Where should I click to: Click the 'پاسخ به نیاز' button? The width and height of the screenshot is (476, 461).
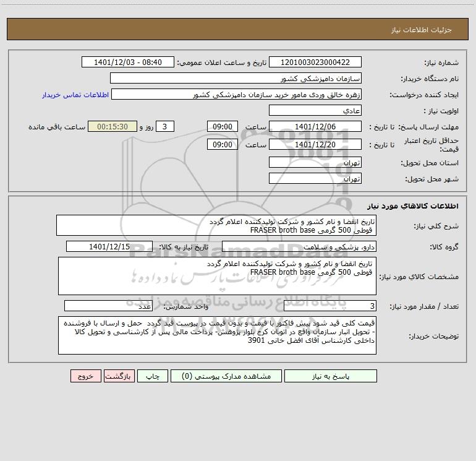point(331,376)
